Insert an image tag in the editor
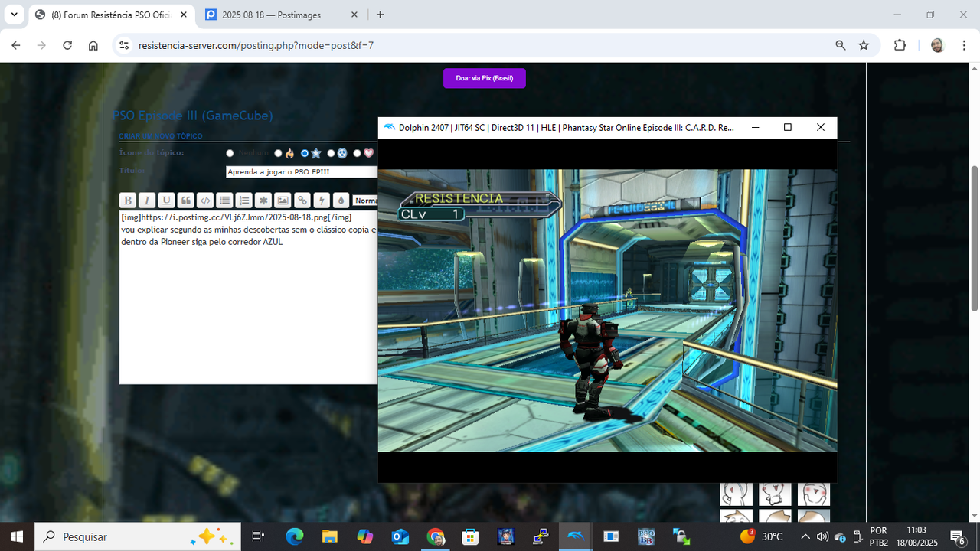980x551 pixels. click(x=283, y=201)
